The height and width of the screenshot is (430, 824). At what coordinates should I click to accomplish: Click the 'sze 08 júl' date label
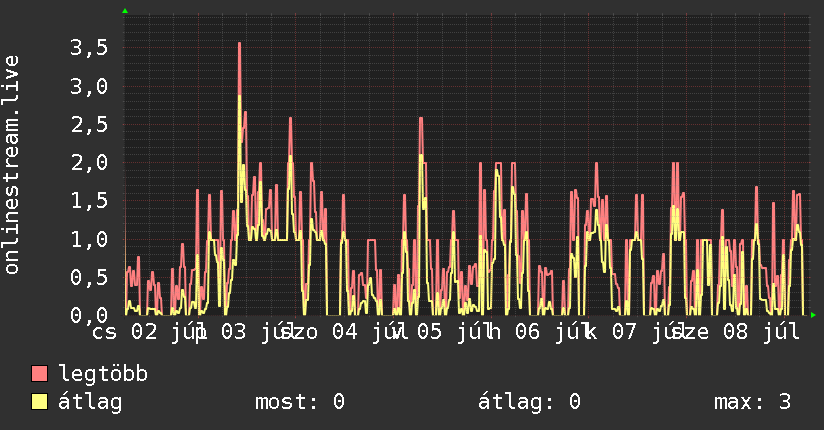[736, 332]
